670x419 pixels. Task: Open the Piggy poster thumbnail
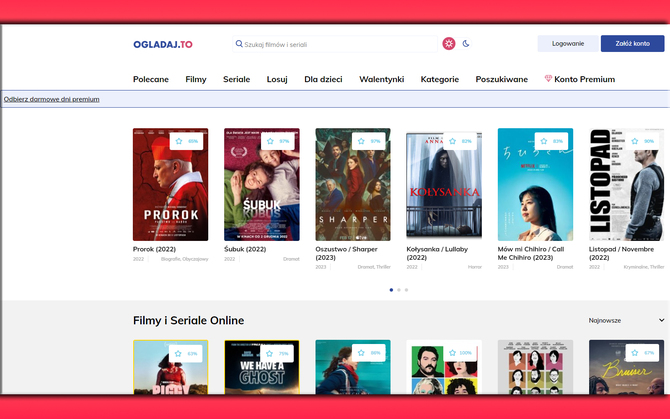tap(170, 367)
